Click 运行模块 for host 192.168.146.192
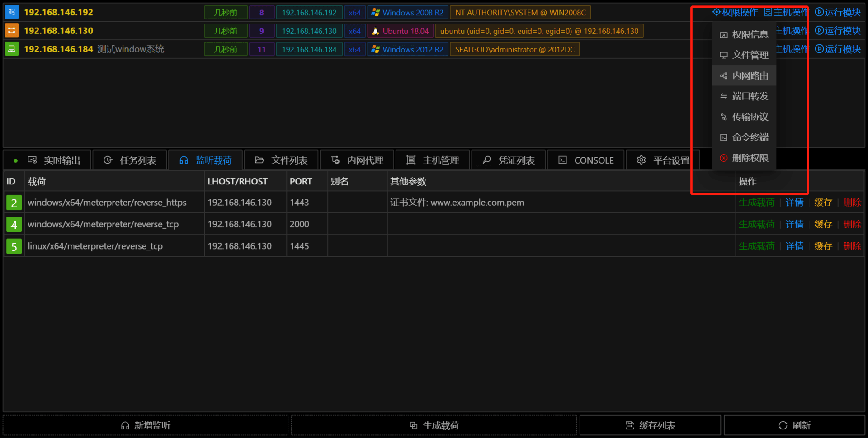The height and width of the screenshot is (438, 868). point(838,12)
